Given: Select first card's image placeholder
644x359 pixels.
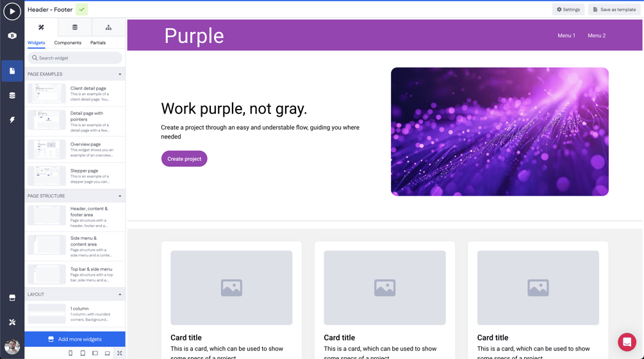Looking at the screenshot, I should coord(231,288).
